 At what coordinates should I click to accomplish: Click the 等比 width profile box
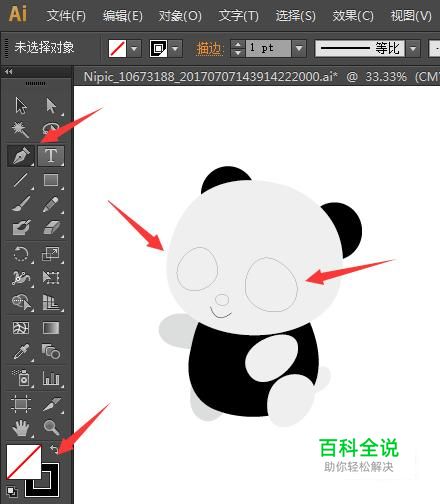click(360, 49)
